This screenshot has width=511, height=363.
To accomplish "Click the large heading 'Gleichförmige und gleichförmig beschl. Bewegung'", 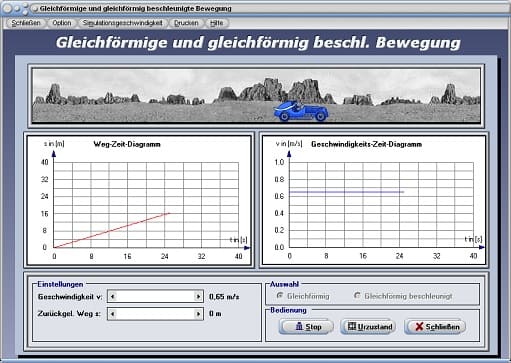I will click(258, 43).
